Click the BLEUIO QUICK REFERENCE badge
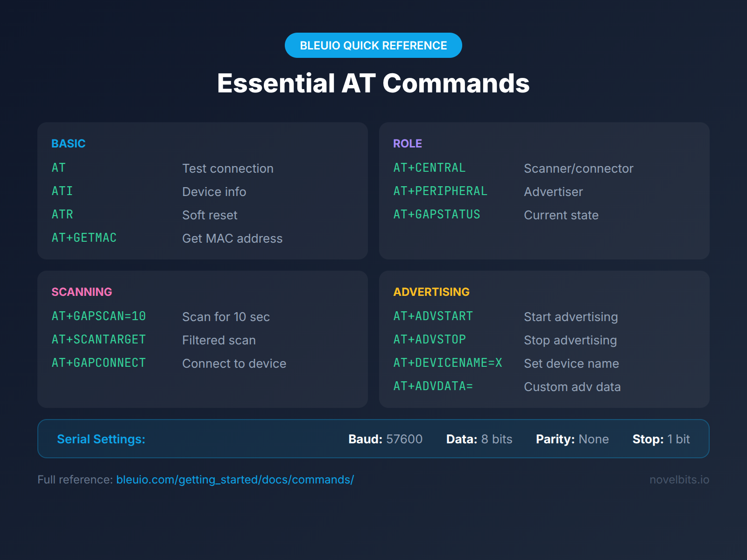Screen dimensions: 747x560 point(373,45)
